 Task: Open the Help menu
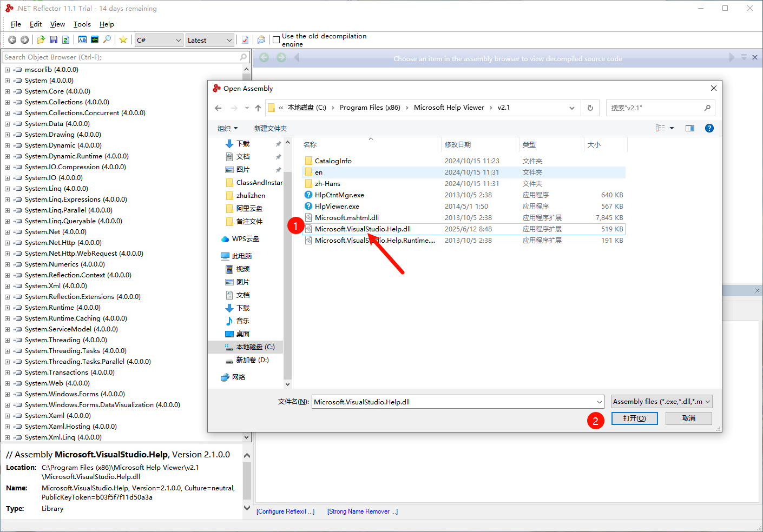click(x=107, y=24)
